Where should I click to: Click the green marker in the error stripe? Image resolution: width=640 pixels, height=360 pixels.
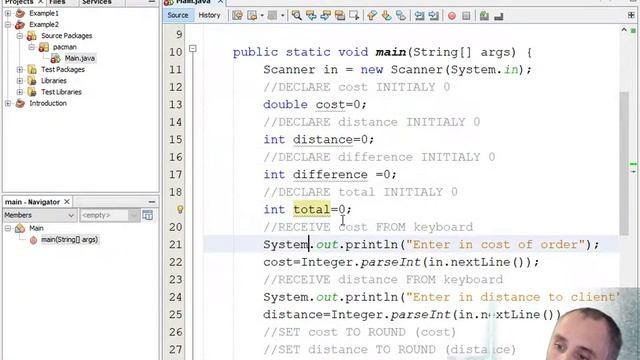tap(633, 164)
